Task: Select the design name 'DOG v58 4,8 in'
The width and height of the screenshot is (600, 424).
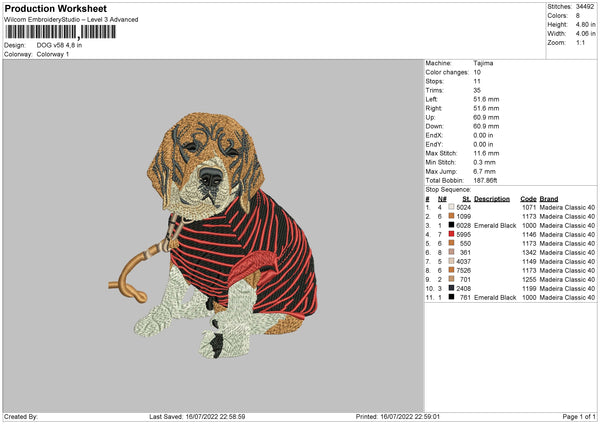Action: click(x=59, y=45)
